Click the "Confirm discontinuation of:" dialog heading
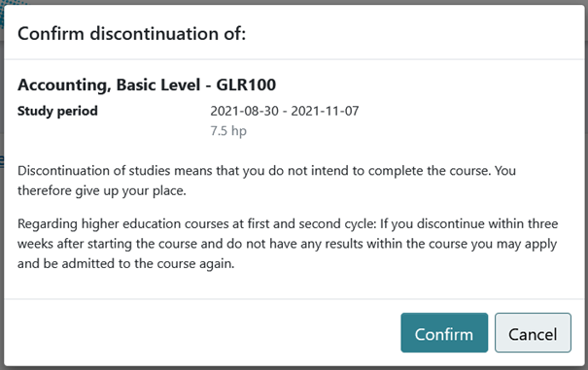Viewport: 588px width, 370px height. click(x=131, y=34)
